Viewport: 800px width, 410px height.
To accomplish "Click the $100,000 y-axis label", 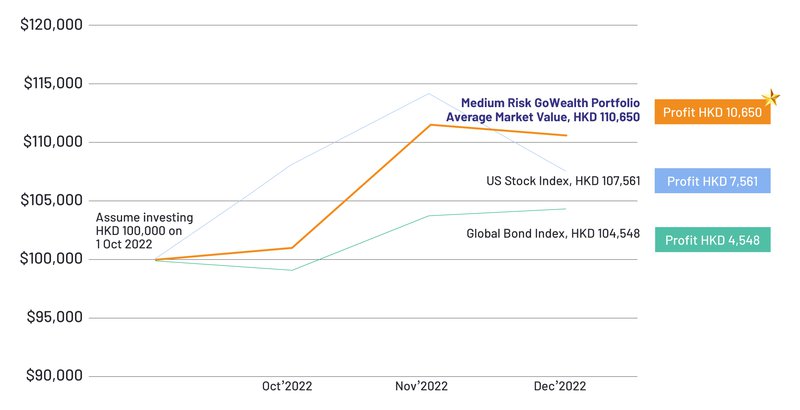I will [x=51, y=259].
